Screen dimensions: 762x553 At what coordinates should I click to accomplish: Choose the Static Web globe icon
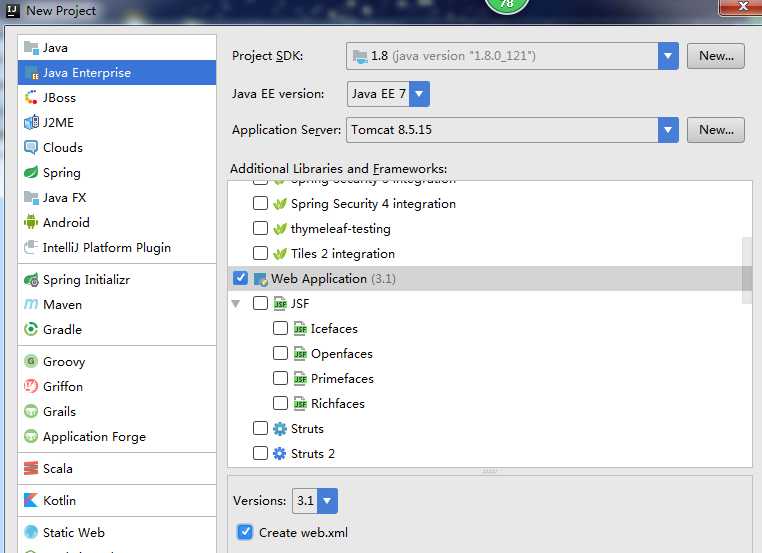click(31, 533)
